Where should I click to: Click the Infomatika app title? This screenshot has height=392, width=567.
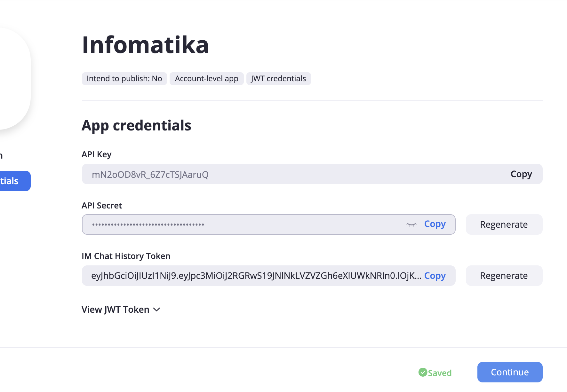tap(145, 45)
